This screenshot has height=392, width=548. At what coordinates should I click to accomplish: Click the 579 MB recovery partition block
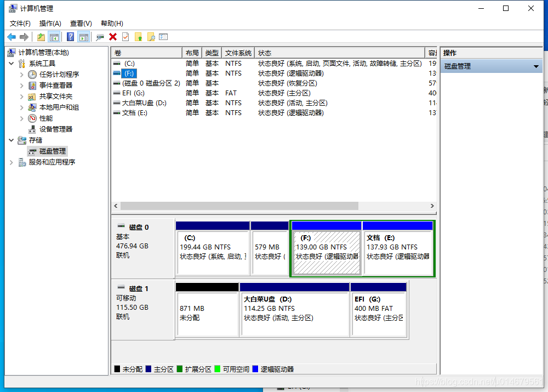pos(270,248)
